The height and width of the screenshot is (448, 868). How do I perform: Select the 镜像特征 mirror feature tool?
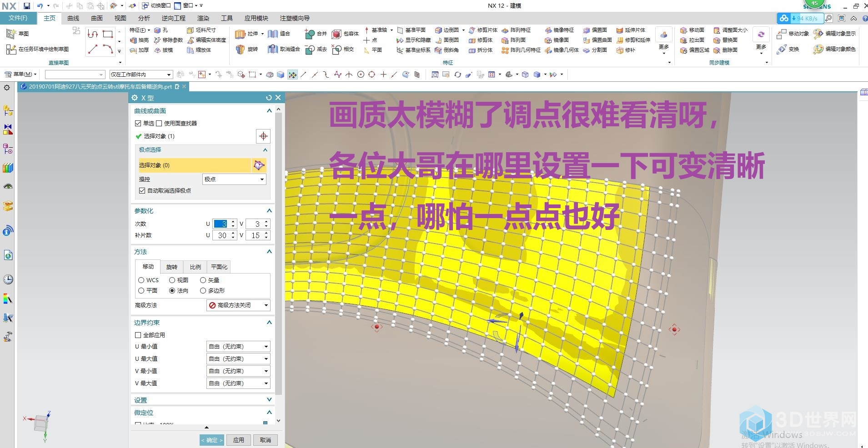point(559,30)
